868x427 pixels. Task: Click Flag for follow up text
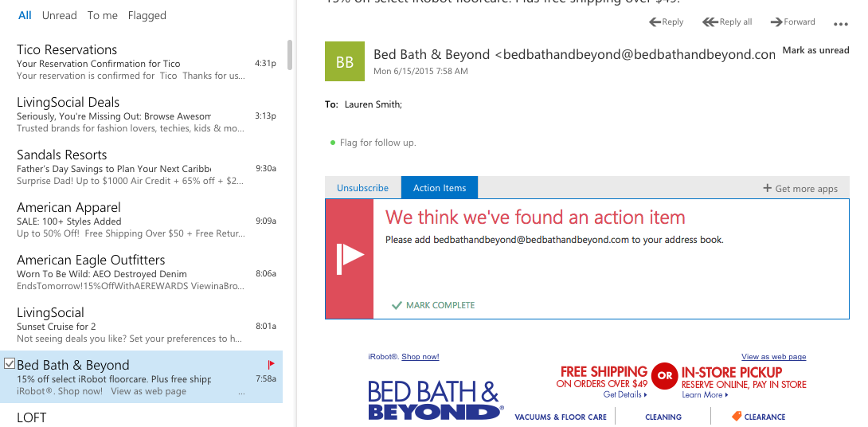[378, 143]
